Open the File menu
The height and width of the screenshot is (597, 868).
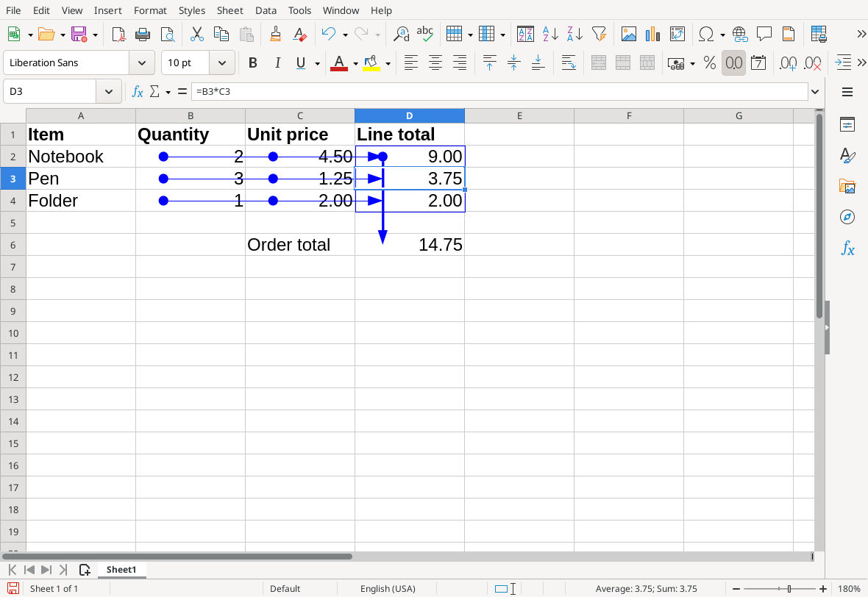click(x=13, y=10)
